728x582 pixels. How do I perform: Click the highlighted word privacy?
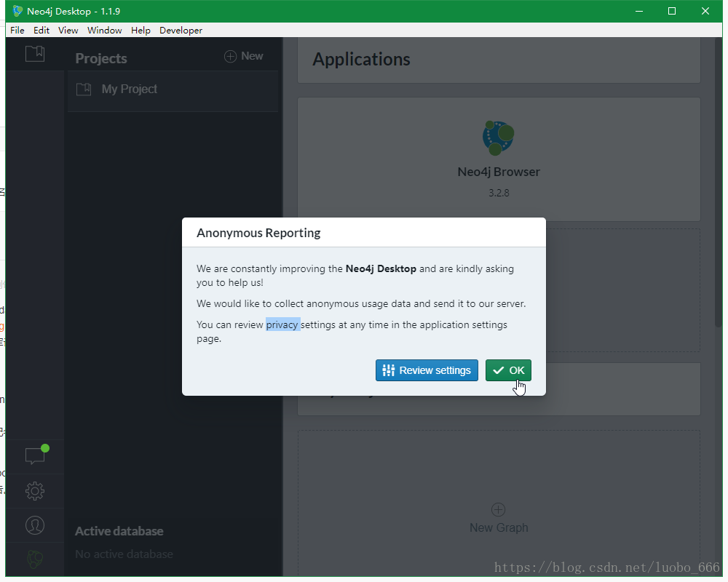click(x=282, y=324)
